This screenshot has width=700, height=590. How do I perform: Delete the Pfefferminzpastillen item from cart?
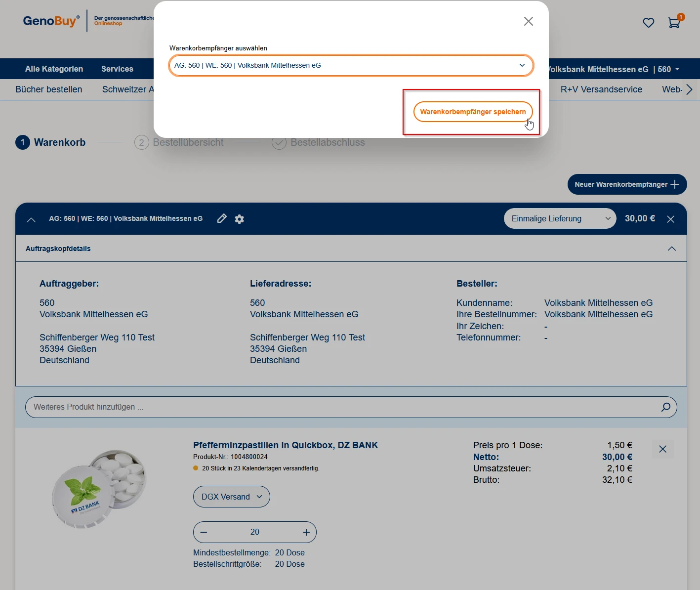click(662, 449)
